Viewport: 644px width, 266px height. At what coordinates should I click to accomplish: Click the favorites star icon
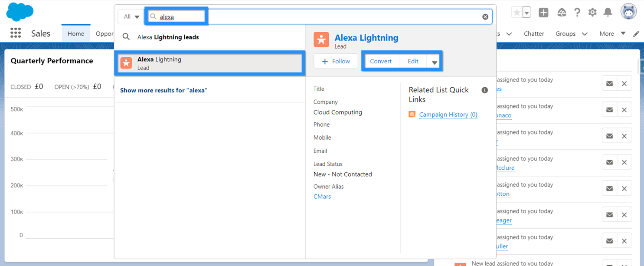pyautogui.click(x=517, y=13)
